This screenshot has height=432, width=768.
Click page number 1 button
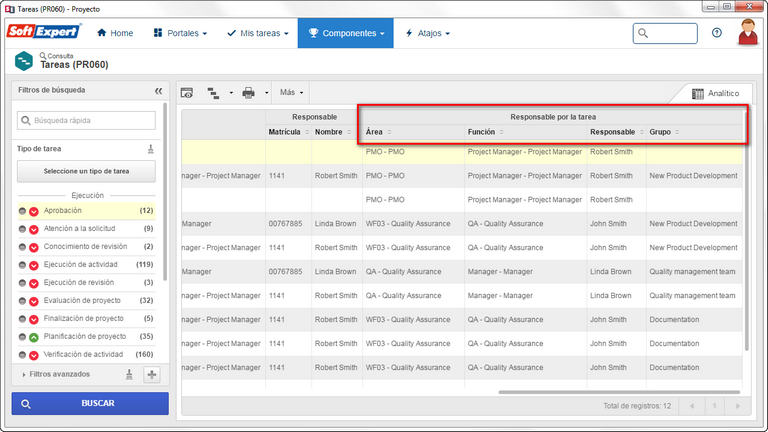(x=715, y=406)
